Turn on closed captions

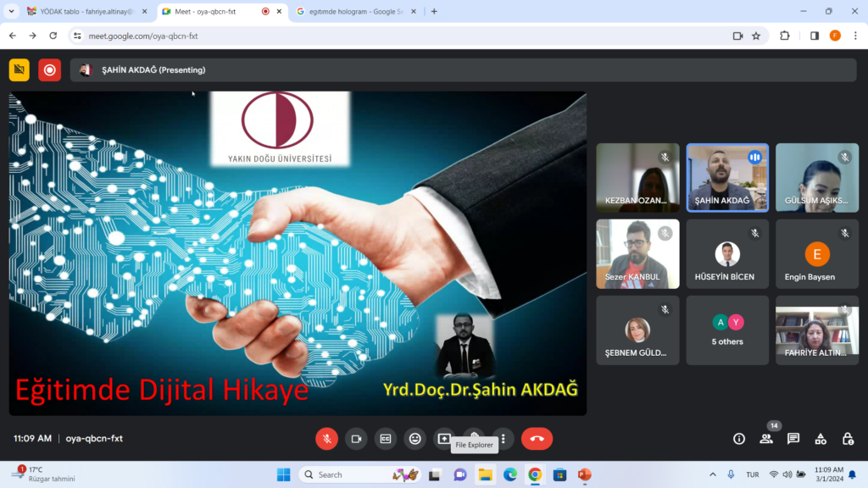pyautogui.click(x=386, y=439)
